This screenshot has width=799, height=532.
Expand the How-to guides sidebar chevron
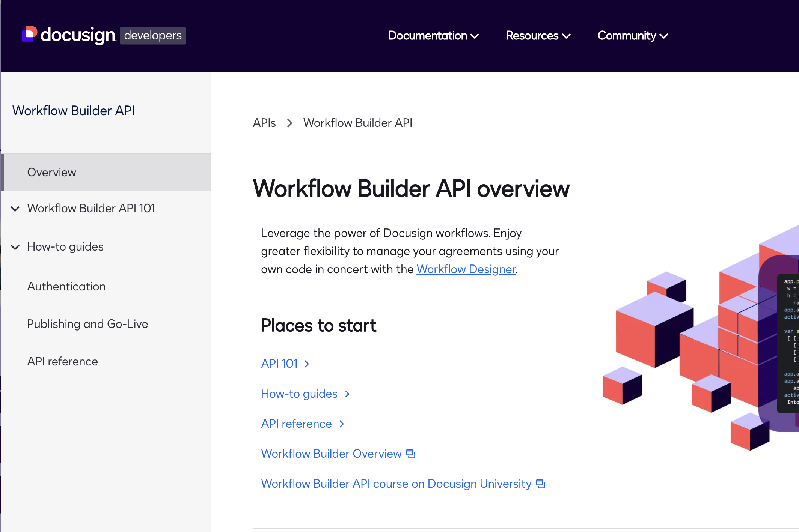click(x=15, y=247)
